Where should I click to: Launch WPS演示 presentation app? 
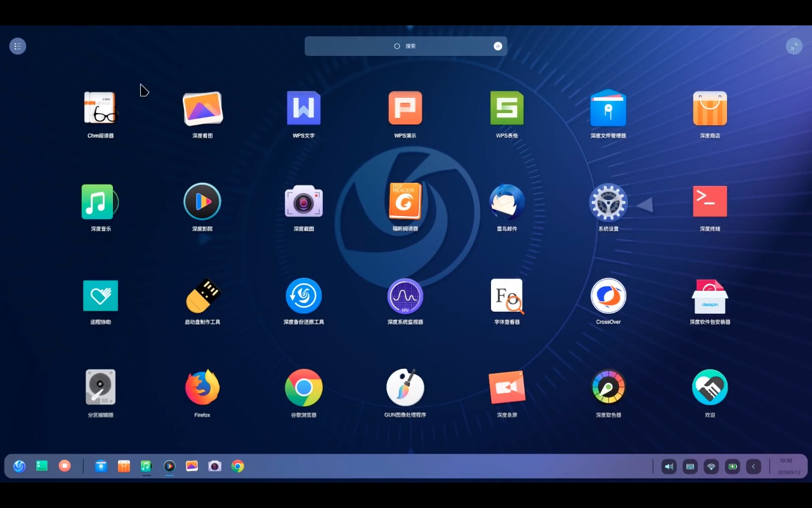[x=405, y=108]
